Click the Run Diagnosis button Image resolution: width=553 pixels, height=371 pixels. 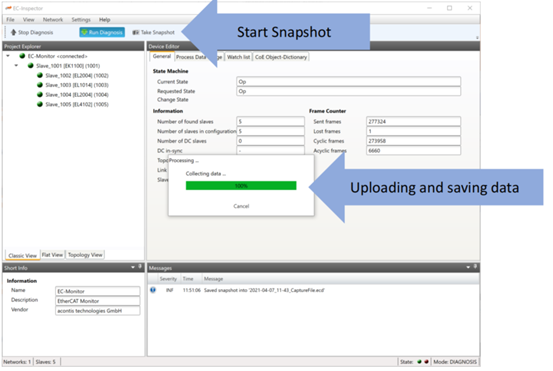[x=102, y=32]
